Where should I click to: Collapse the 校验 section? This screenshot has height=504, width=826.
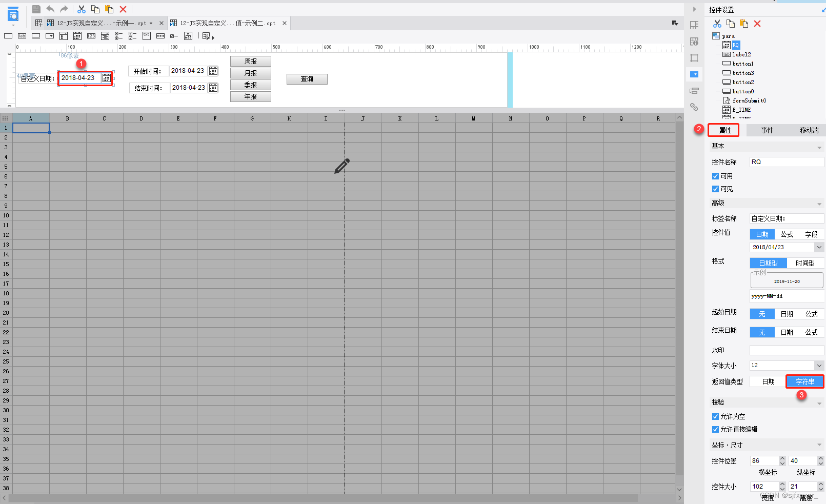[819, 404]
